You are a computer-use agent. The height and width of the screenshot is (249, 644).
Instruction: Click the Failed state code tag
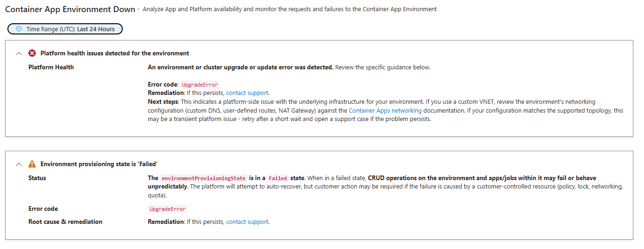pyautogui.click(x=278, y=178)
